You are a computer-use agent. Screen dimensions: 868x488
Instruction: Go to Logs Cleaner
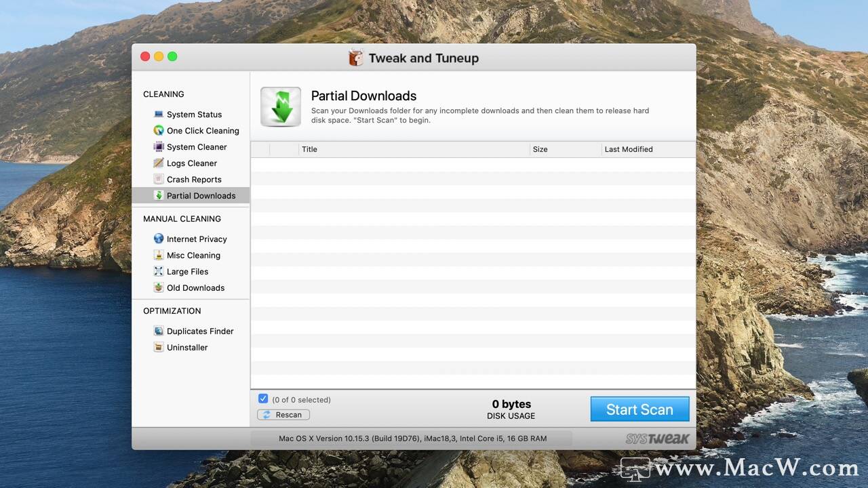(192, 163)
